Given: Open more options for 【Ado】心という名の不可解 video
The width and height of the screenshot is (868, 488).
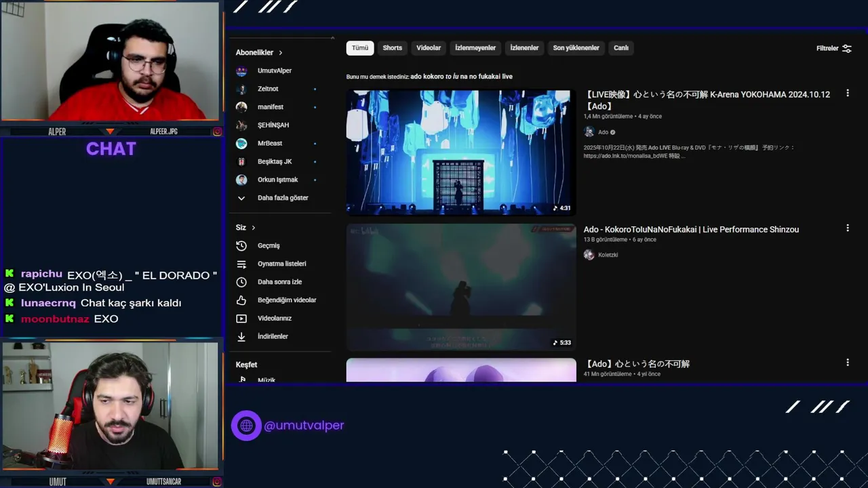Looking at the screenshot, I should 847,363.
